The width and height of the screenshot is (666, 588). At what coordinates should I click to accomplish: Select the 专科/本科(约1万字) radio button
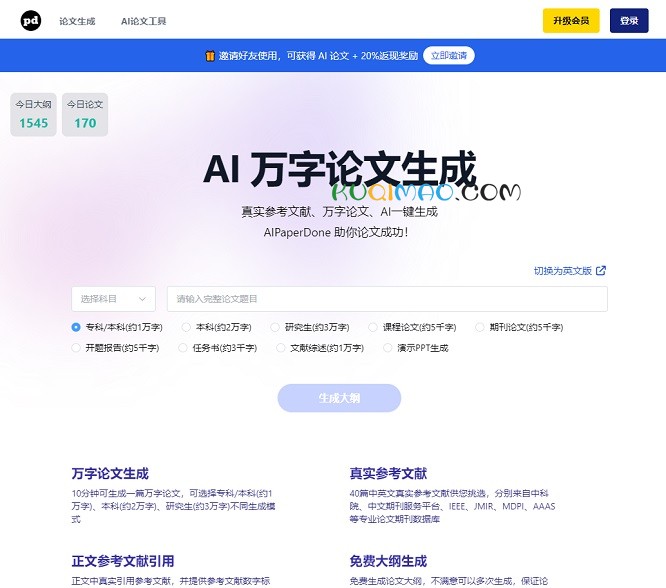(x=76, y=327)
